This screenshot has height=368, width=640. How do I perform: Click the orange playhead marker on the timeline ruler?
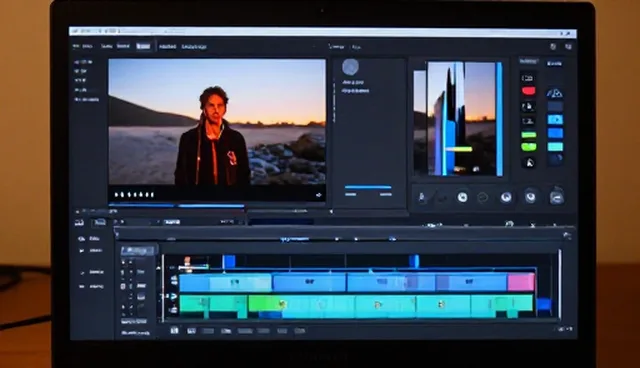[187, 264]
